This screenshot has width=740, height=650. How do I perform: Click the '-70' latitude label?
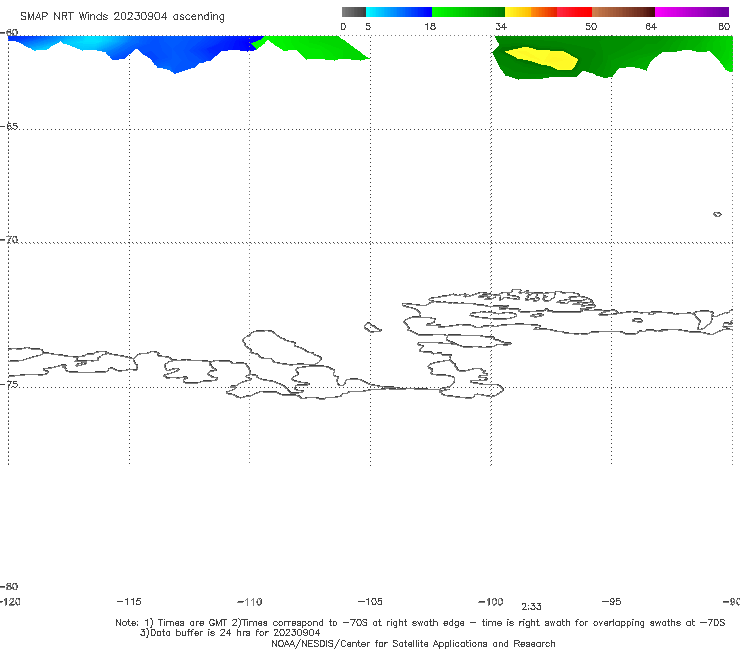click(x=9, y=240)
